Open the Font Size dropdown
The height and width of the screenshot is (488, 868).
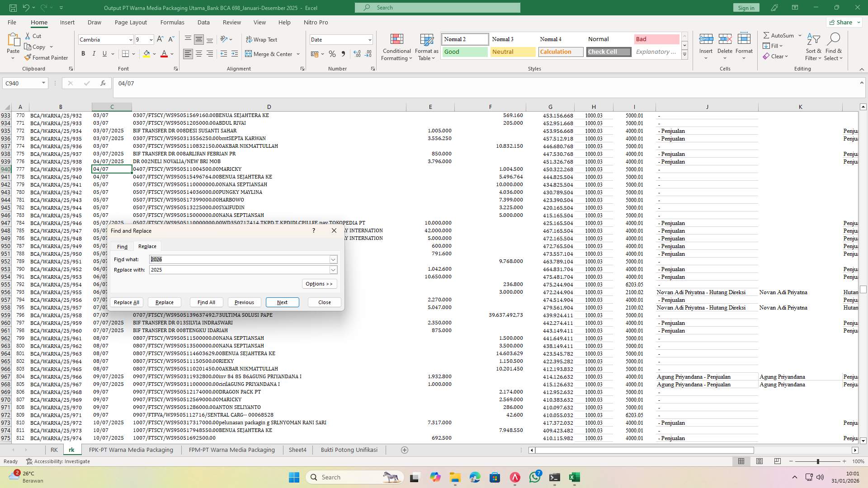pyautogui.click(x=151, y=39)
